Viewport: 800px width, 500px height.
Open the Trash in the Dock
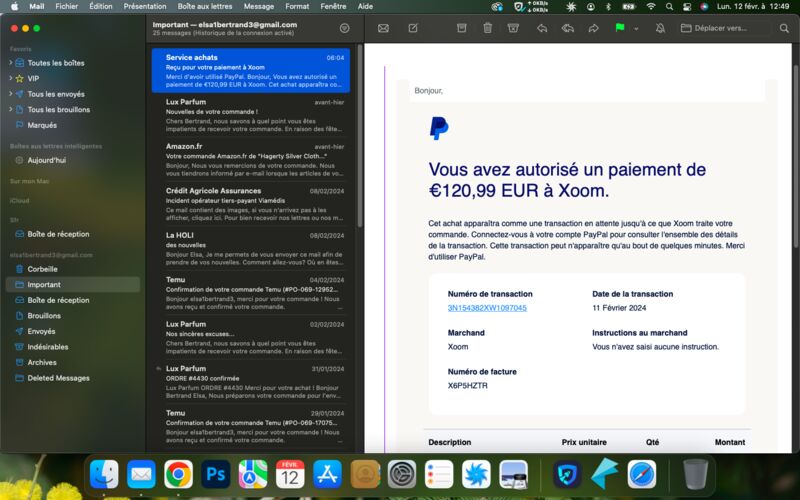point(695,474)
